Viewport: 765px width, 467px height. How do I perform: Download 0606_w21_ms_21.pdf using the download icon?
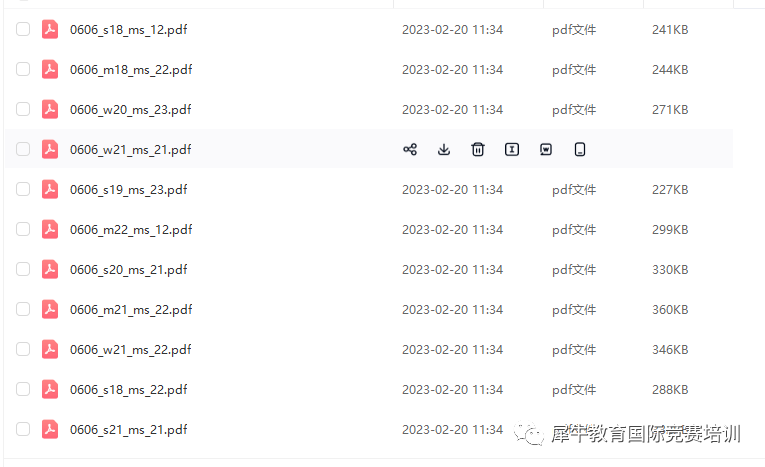tap(443, 149)
